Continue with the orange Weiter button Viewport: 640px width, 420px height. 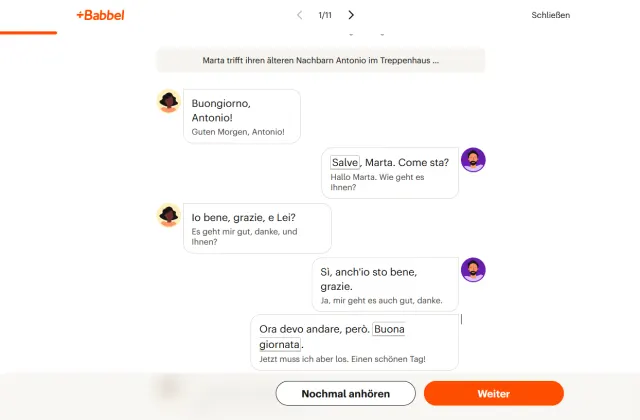tap(493, 393)
